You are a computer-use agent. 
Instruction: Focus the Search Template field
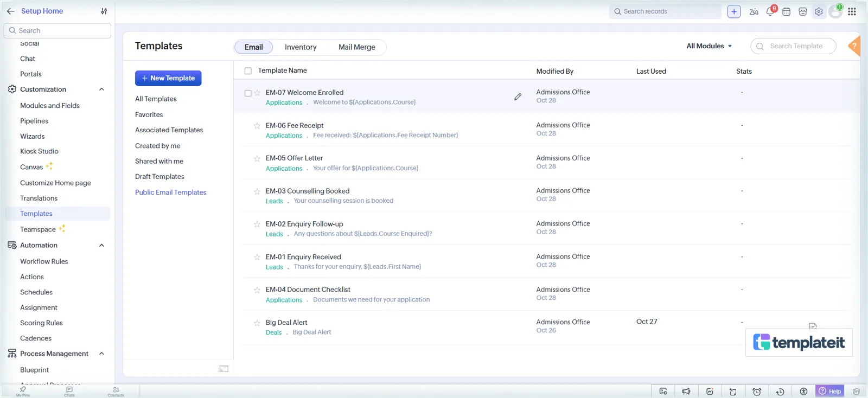pyautogui.click(x=793, y=46)
